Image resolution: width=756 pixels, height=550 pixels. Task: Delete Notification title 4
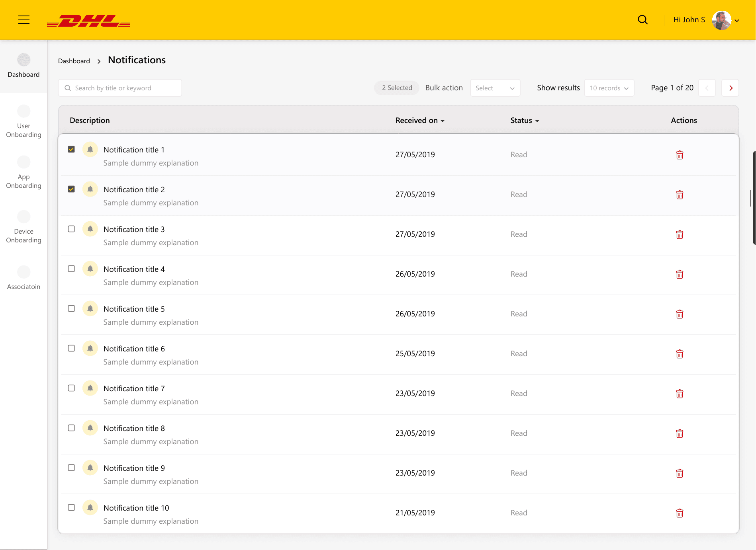tap(680, 274)
